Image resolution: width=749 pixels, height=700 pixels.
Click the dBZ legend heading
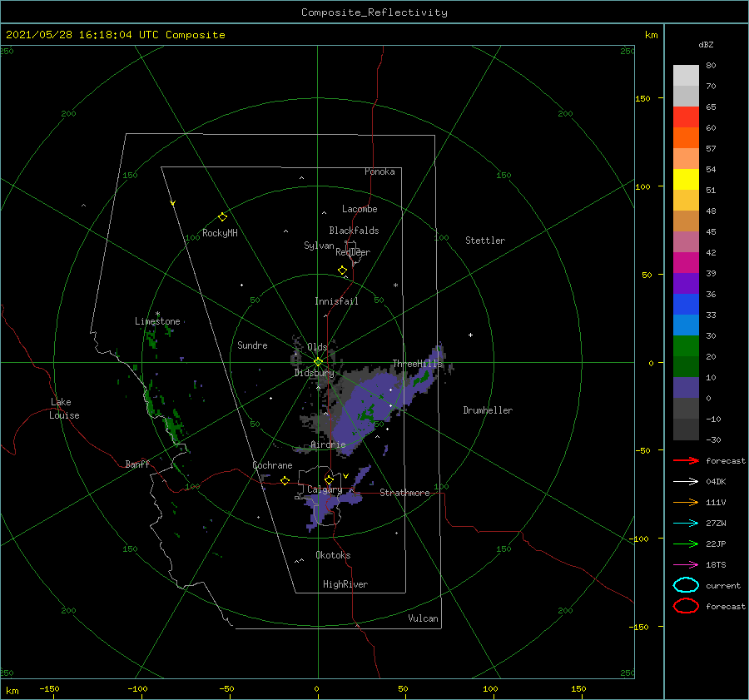tap(706, 44)
